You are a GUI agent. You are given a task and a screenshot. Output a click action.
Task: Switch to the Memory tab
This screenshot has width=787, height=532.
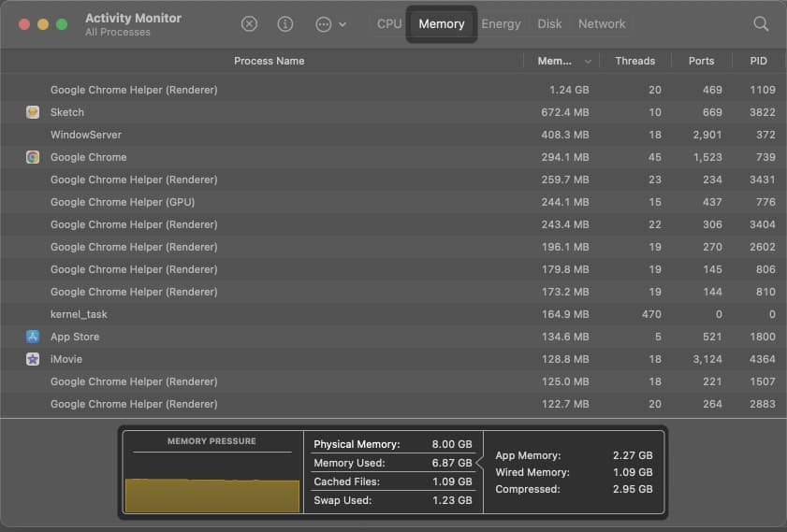pyautogui.click(x=442, y=24)
